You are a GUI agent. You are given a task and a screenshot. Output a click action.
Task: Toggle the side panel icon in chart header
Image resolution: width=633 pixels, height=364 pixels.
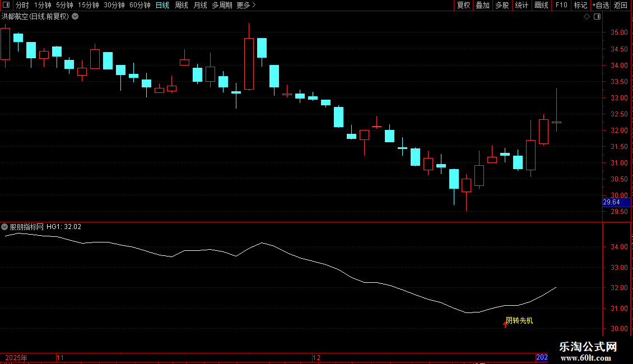coord(597,17)
